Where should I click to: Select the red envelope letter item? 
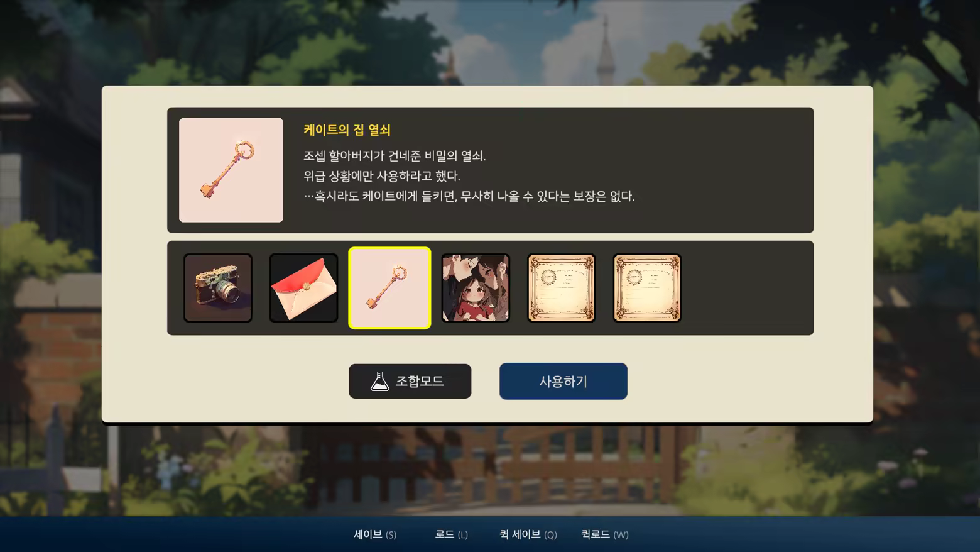pos(303,288)
